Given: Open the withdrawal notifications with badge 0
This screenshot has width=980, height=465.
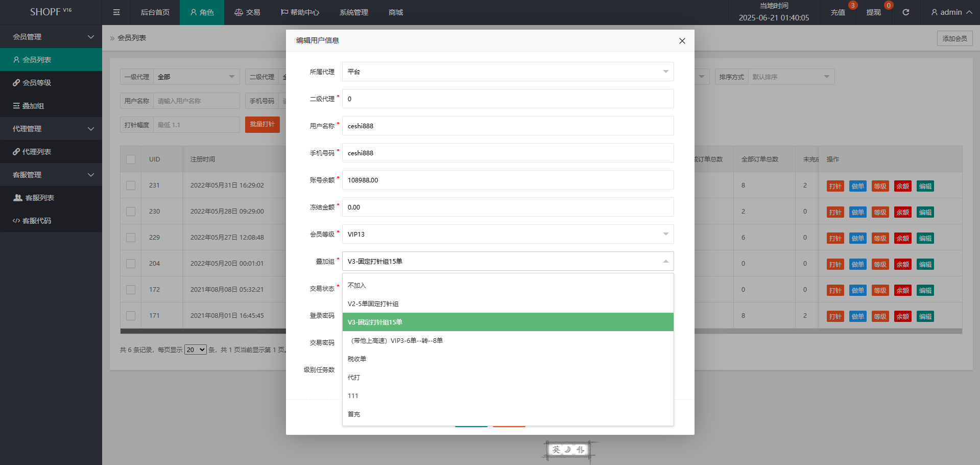Looking at the screenshot, I should tap(874, 12).
